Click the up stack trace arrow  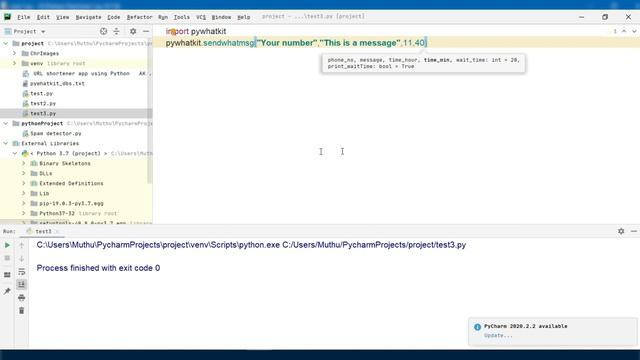[22, 245]
